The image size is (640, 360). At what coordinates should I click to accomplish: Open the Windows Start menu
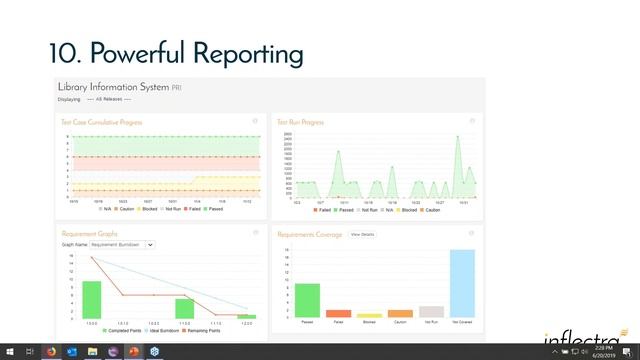[10, 351]
